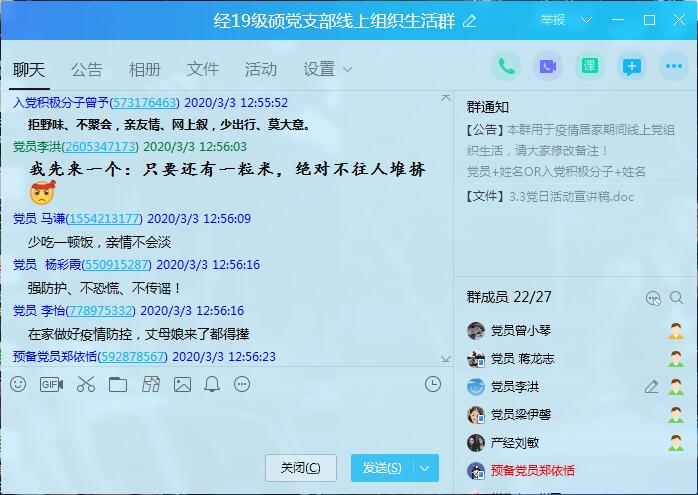Click the bell icon in input toolbar
This screenshot has width=698, height=495.
click(x=212, y=384)
